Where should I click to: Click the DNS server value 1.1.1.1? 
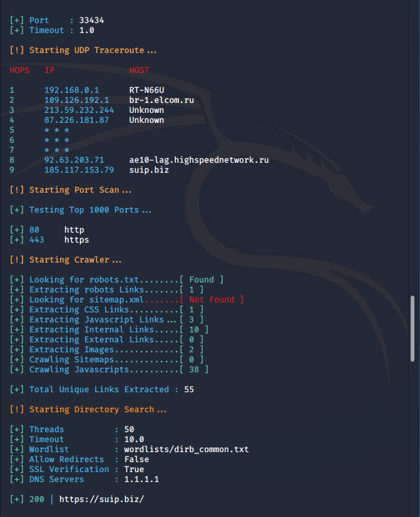pyautogui.click(x=142, y=480)
